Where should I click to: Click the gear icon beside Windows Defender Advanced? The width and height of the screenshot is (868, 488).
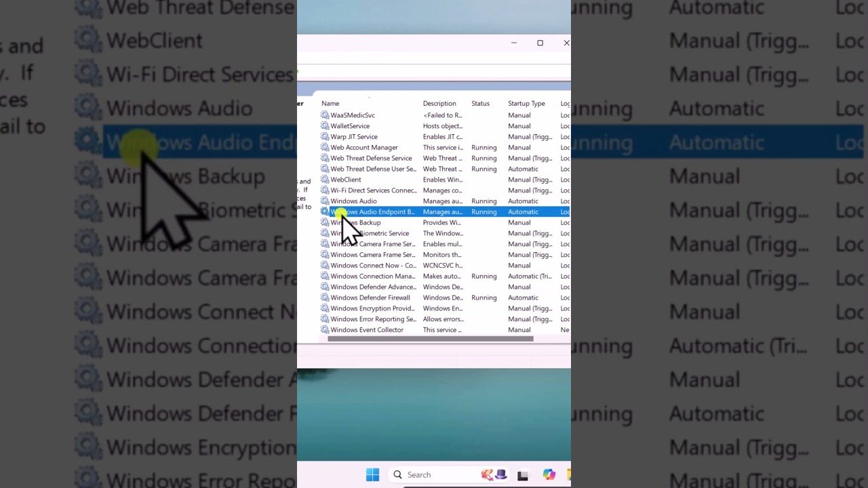coord(325,287)
